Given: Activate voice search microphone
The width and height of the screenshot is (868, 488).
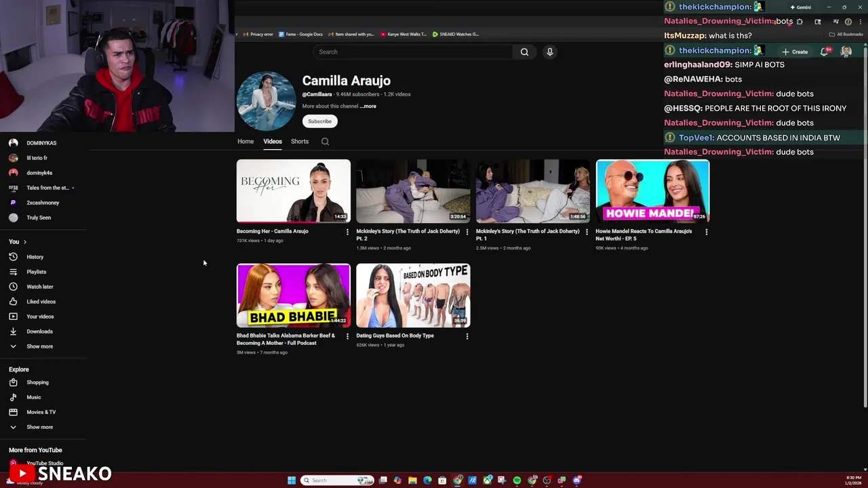Looking at the screenshot, I should pos(550,52).
